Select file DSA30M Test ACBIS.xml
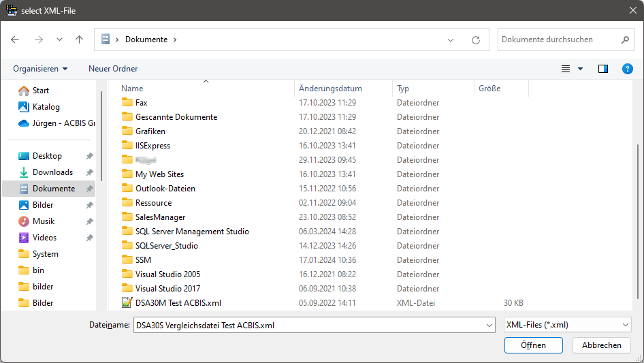Image resolution: width=644 pixels, height=363 pixels. (x=178, y=303)
